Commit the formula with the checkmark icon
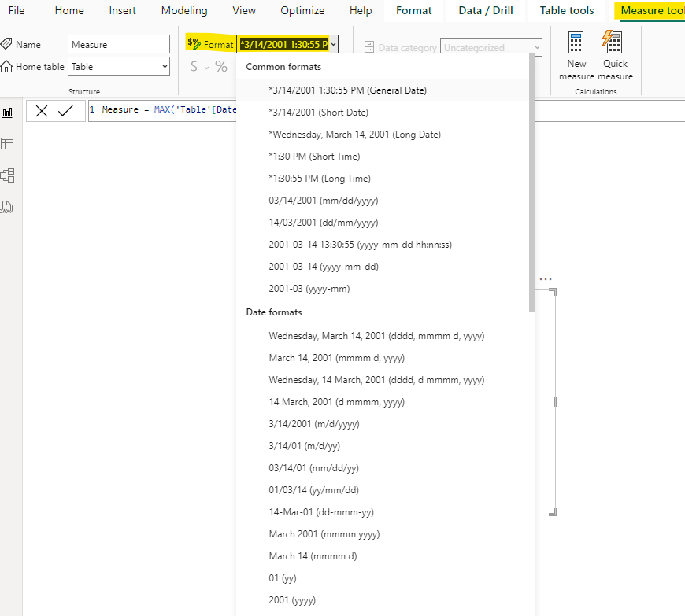 click(x=65, y=111)
